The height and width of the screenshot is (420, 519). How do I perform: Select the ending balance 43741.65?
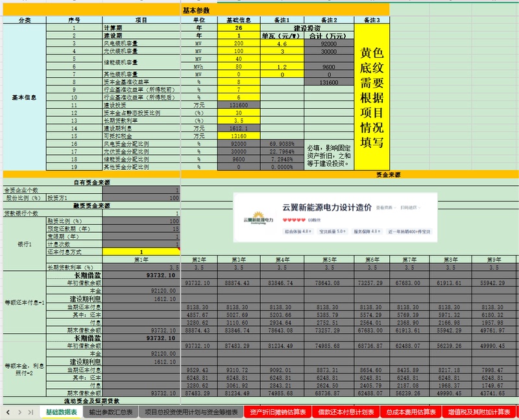click(494, 393)
